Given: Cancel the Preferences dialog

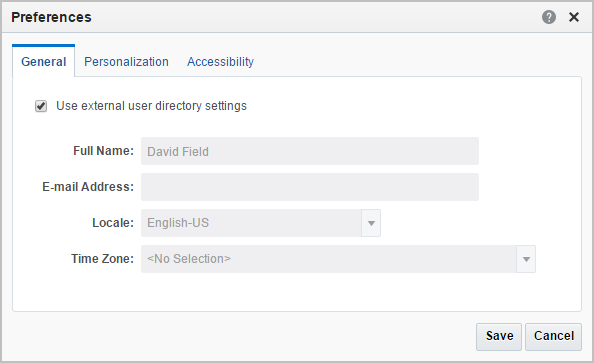Looking at the screenshot, I should point(553,336).
